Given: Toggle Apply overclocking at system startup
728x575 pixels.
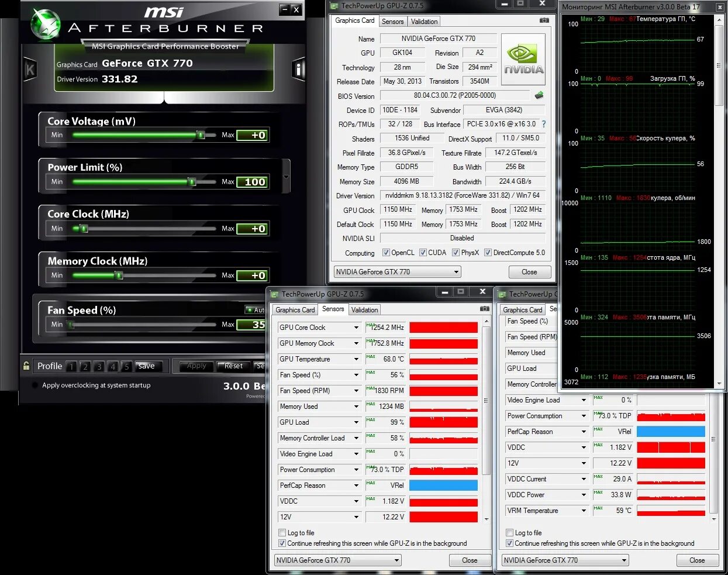Looking at the screenshot, I should (35, 385).
